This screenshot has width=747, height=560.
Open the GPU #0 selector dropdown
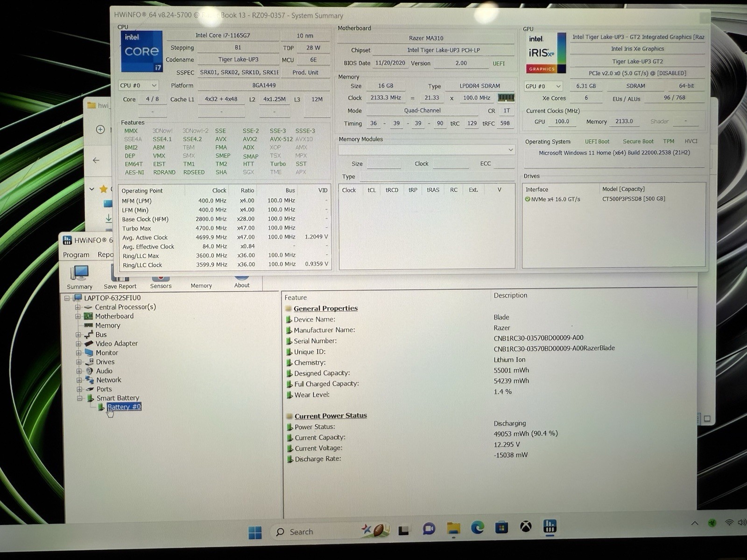point(543,86)
